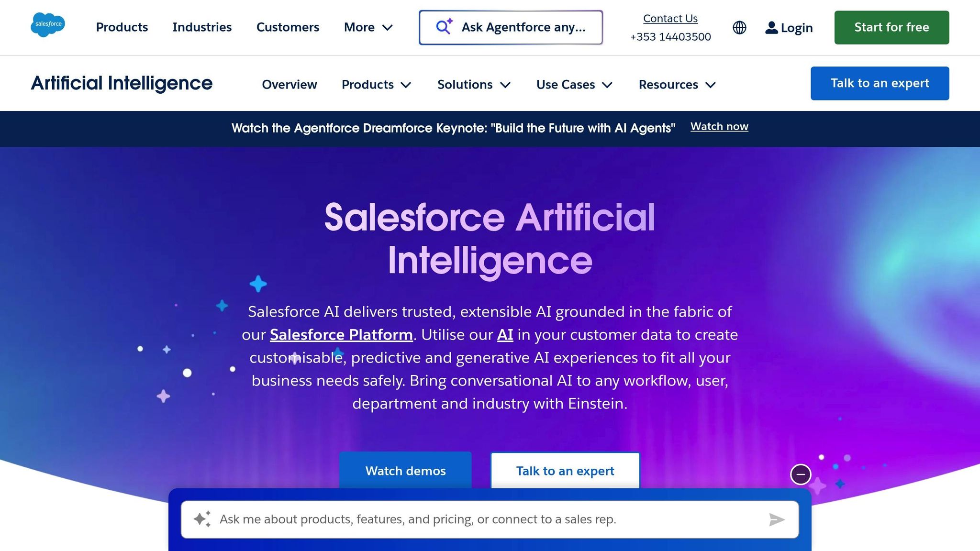Select the Overview tab
Viewport: 980px width, 551px height.
tap(289, 84)
